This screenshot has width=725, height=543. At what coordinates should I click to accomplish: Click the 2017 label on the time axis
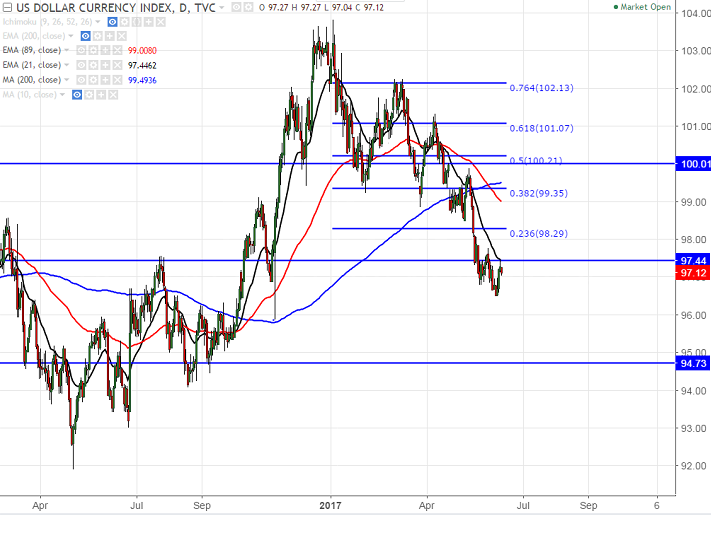331,506
